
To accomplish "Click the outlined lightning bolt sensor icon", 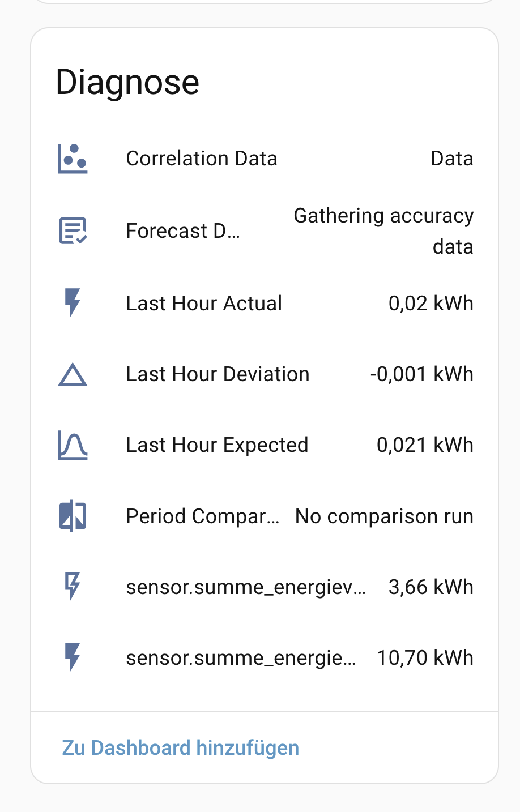I will point(73,586).
